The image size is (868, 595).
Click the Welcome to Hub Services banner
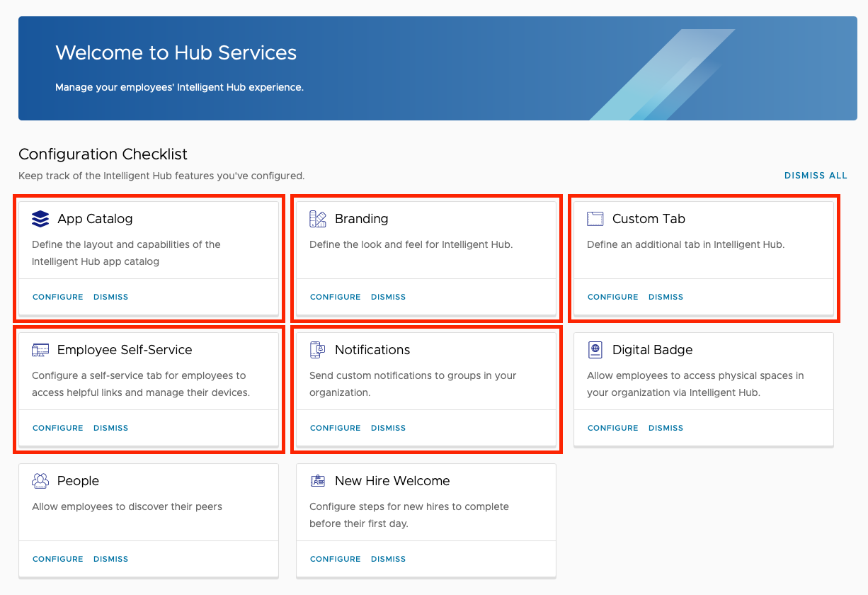[x=434, y=68]
